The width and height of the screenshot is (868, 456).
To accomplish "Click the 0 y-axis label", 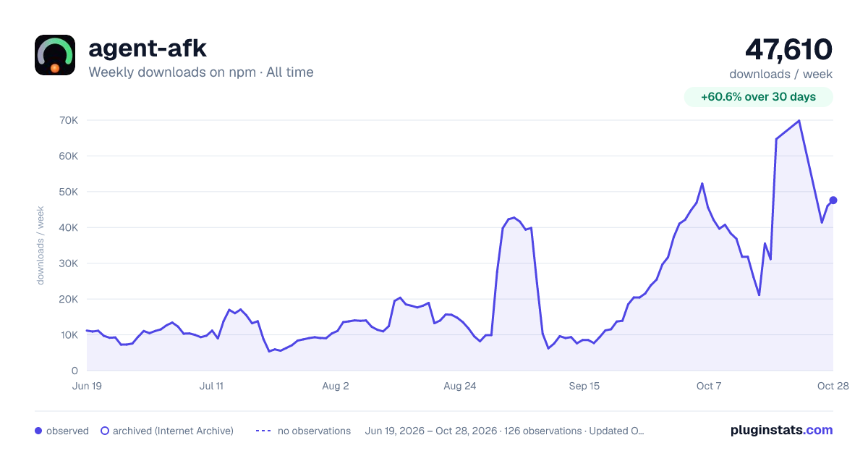I will pos(75,371).
